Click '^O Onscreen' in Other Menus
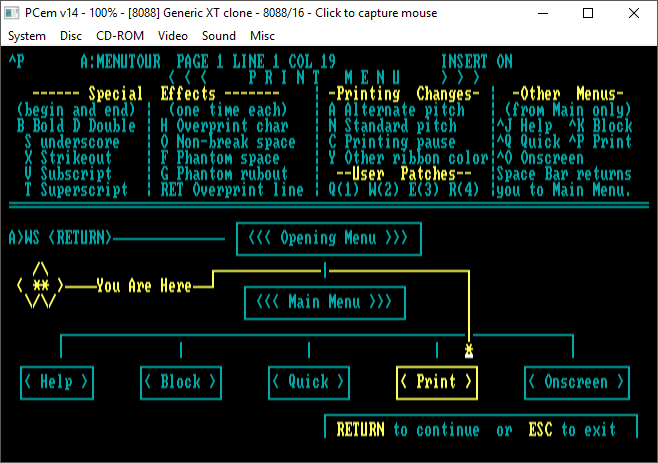 [x=540, y=158]
